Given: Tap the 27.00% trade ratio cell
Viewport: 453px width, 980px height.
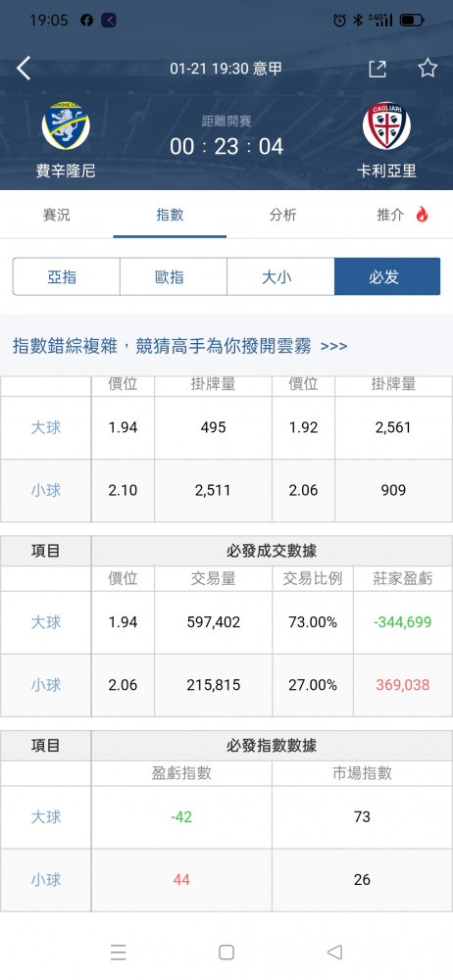Looking at the screenshot, I should coord(313,685).
